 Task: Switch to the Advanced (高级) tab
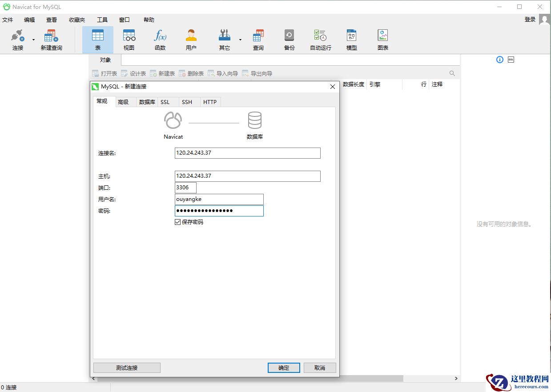[123, 102]
